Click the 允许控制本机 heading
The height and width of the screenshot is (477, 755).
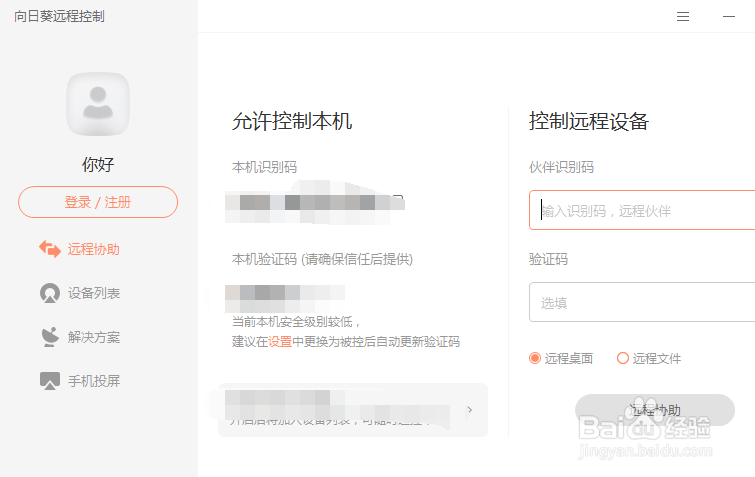(292, 121)
